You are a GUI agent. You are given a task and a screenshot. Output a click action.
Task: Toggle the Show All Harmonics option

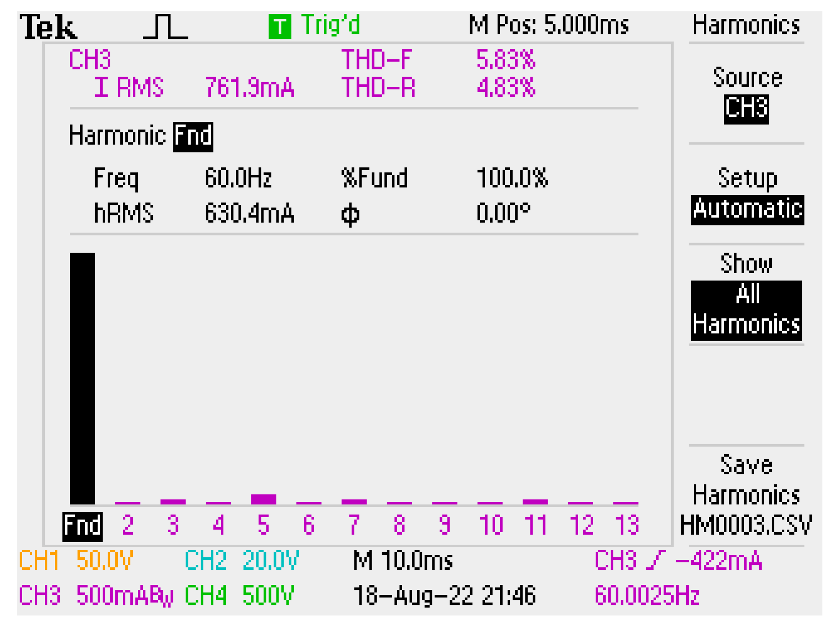[746, 310]
